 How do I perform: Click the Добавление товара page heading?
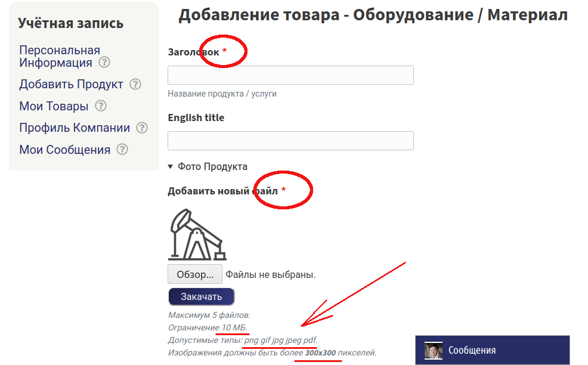pyautogui.click(x=373, y=15)
